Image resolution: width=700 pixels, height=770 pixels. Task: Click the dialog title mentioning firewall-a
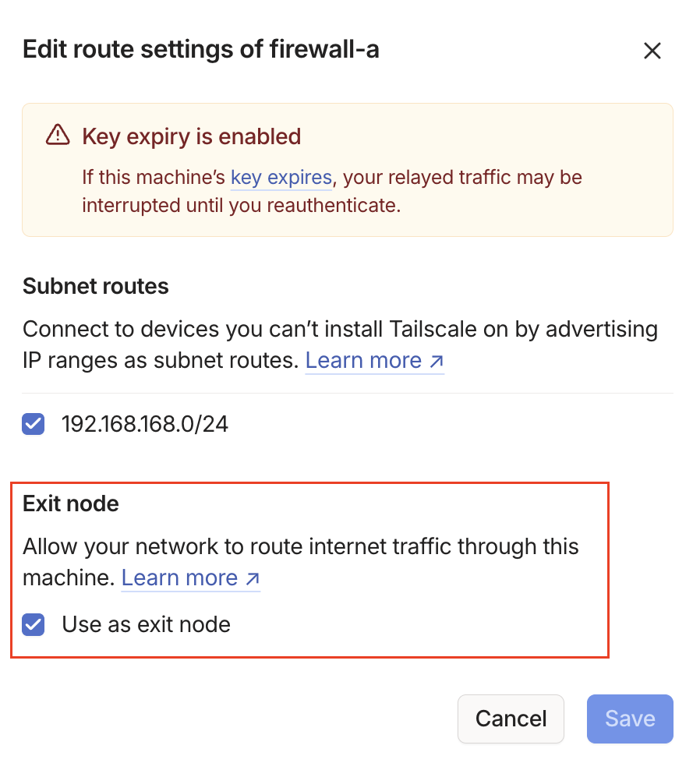tap(201, 50)
